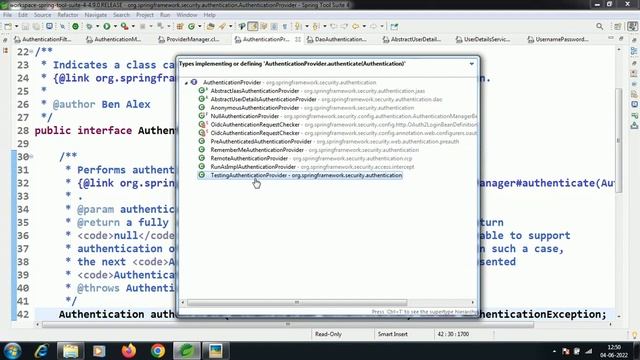Open the Source menu
This screenshot has width=640, height=360.
pos(42,15)
